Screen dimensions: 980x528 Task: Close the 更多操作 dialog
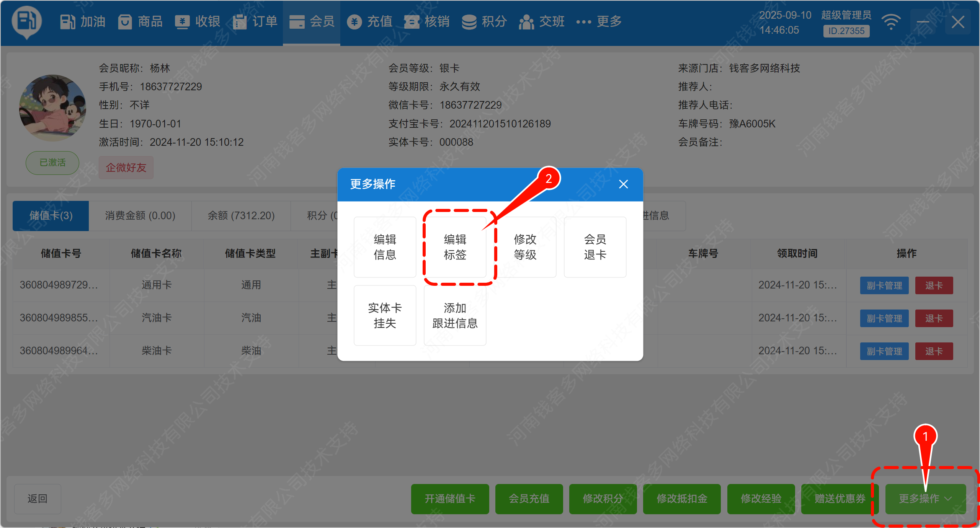(623, 184)
